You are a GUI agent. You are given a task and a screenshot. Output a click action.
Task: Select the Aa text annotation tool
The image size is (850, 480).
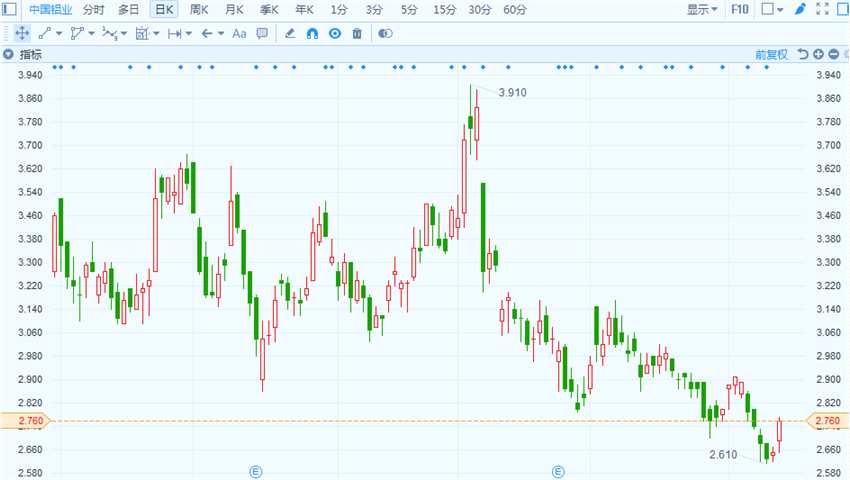click(239, 34)
